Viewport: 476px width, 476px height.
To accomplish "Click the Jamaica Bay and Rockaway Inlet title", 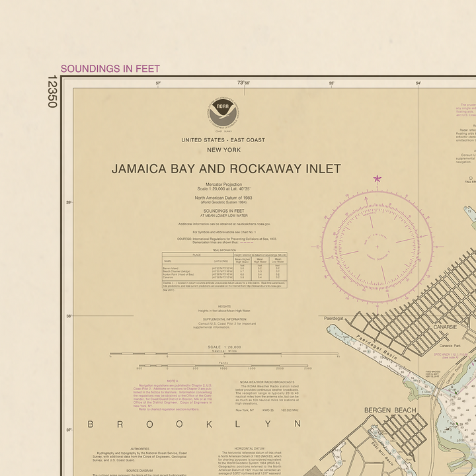I will click(226, 169).
